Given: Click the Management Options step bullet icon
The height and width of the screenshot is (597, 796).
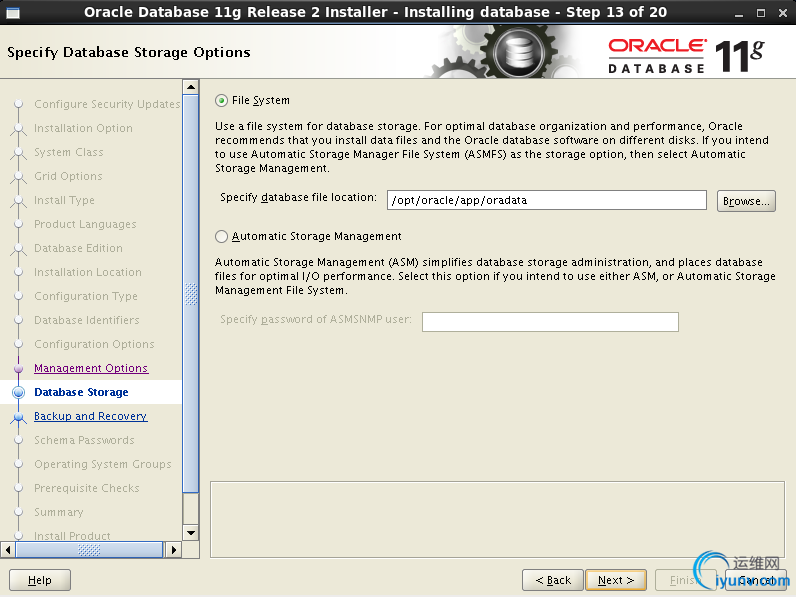Looking at the screenshot, I should pos(18,369).
